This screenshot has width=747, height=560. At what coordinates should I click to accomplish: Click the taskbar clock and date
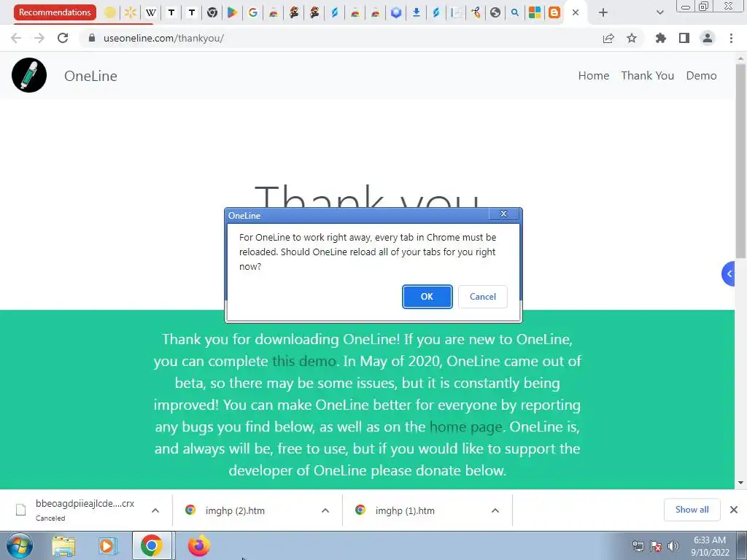[x=710, y=546]
